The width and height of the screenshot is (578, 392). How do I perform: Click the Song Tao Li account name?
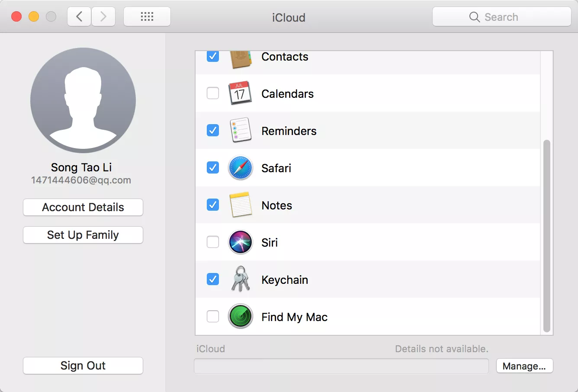[81, 167]
